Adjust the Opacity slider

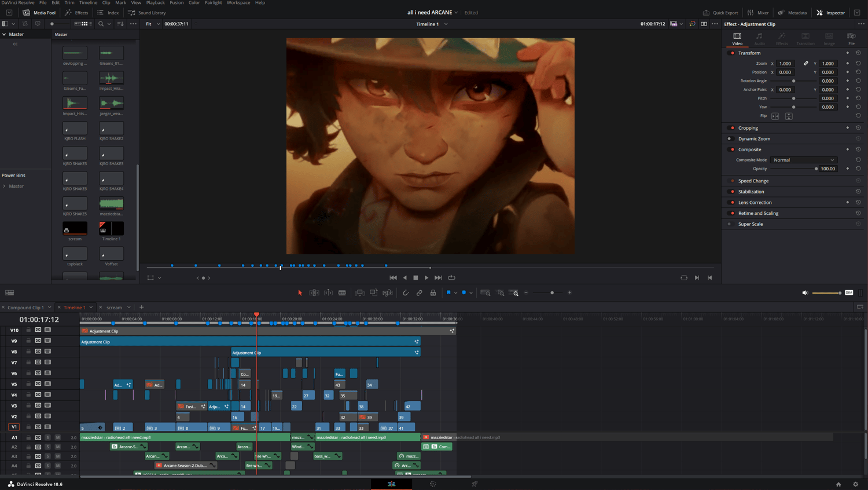[x=793, y=169]
